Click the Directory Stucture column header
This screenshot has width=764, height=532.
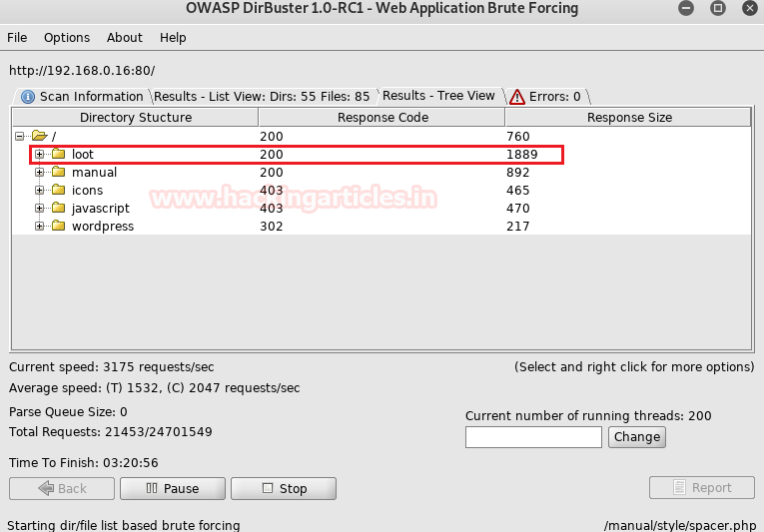pyautogui.click(x=136, y=118)
